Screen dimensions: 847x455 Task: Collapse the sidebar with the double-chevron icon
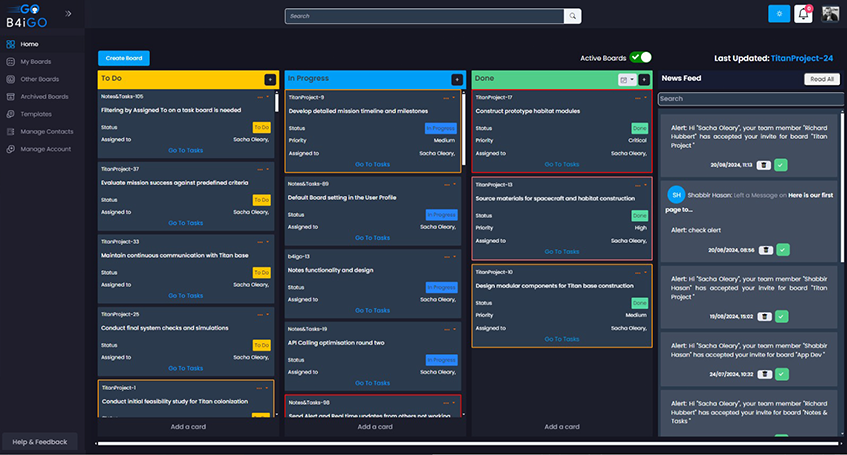(x=69, y=14)
